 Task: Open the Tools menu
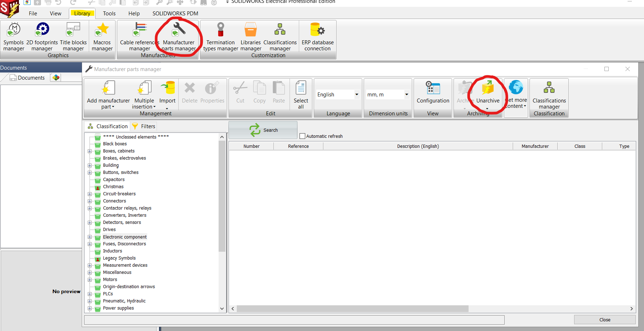[x=109, y=14]
